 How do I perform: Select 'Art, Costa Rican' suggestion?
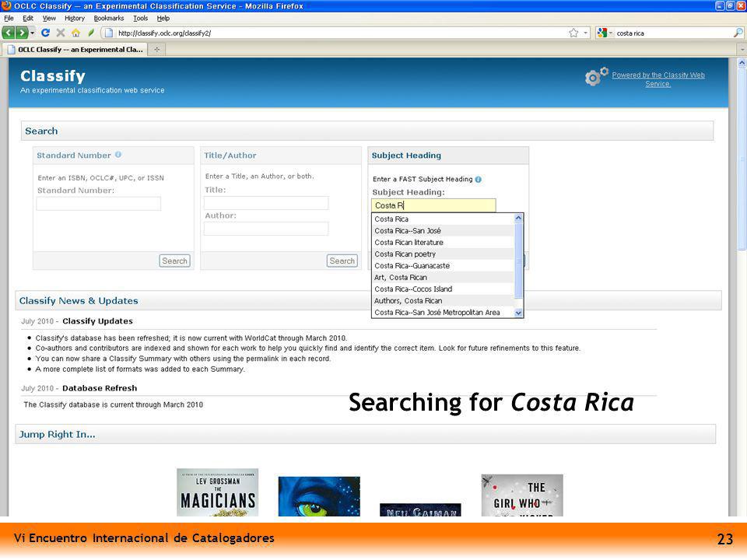[x=443, y=277]
